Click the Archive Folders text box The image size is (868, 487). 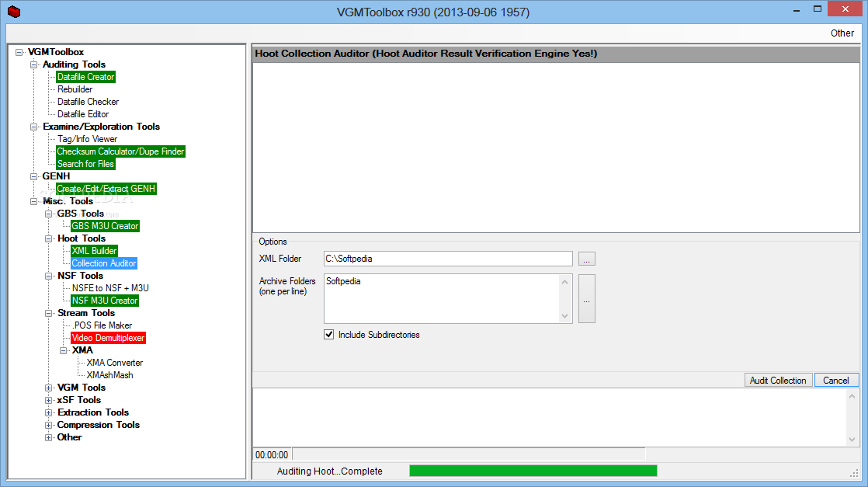(441, 298)
